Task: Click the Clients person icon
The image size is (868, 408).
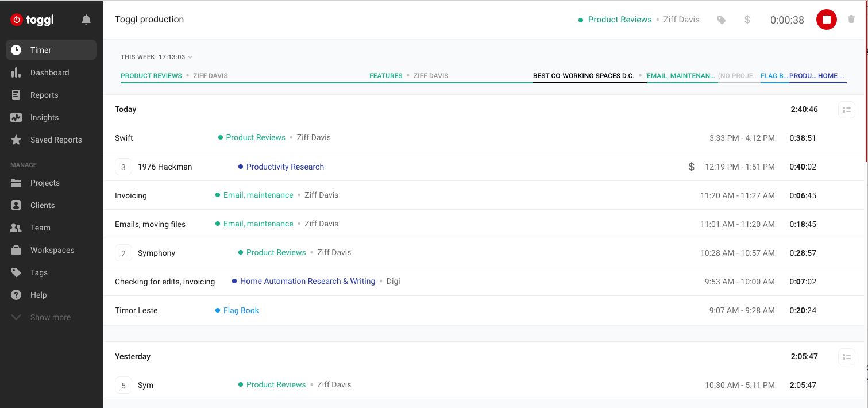Action: [x=16, y=205]
